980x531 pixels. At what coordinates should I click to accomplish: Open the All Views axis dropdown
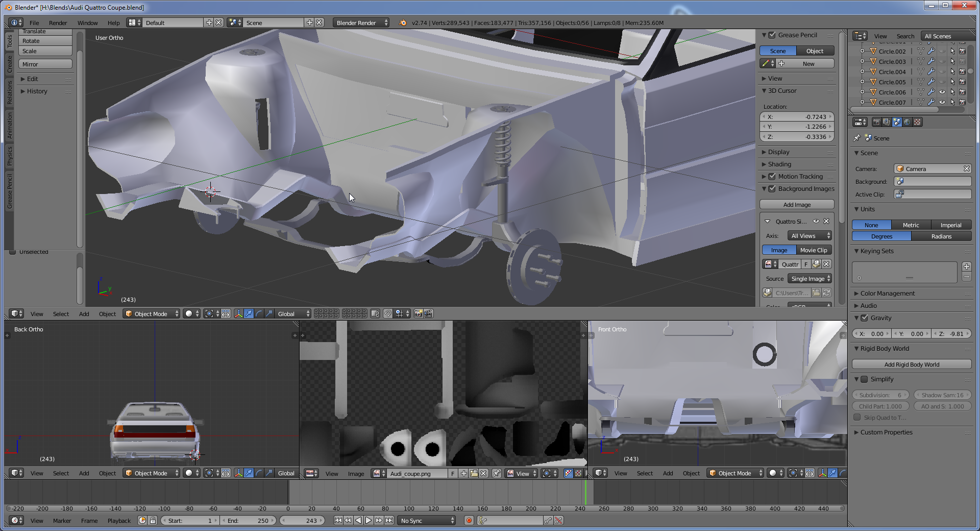point(810,236)
